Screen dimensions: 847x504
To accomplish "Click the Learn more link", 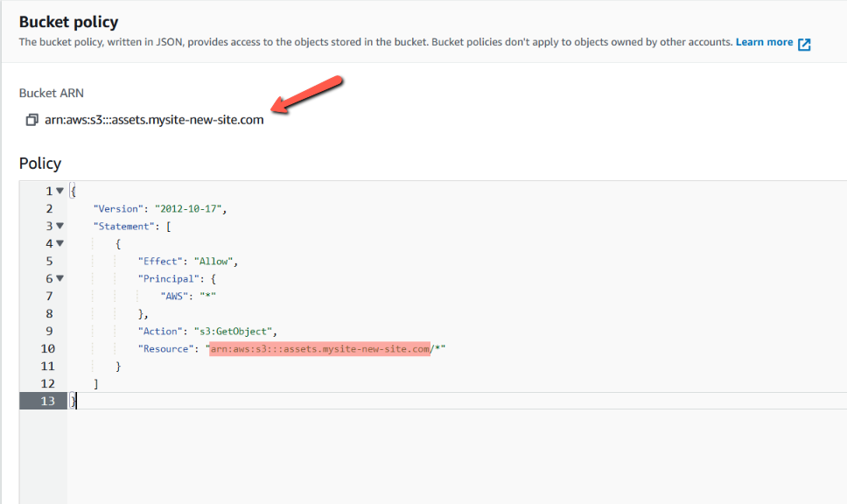I will pyautogui.click(x=764, y=43).
